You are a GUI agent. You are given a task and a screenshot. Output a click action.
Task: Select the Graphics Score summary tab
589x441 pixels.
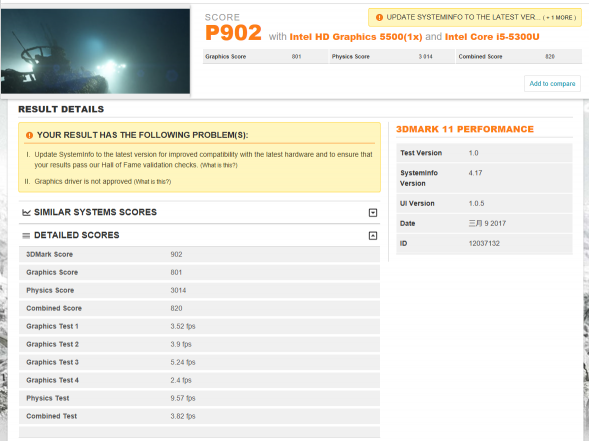(x=265, y=56)
